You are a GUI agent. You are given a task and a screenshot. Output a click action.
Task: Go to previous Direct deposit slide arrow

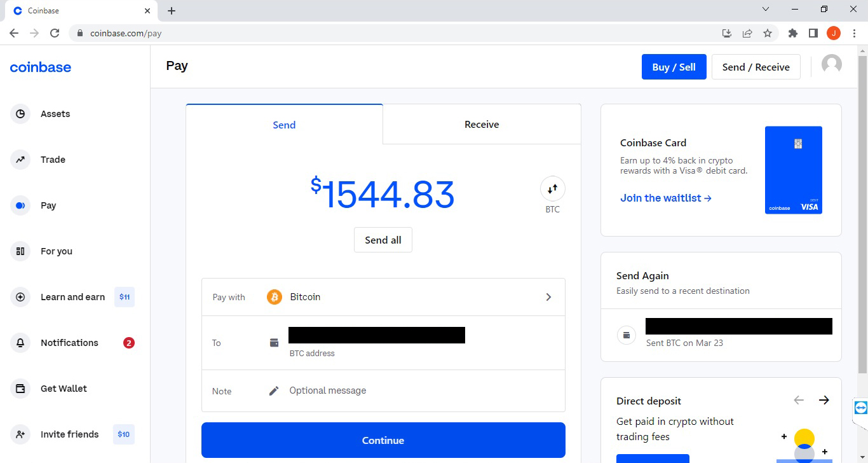pyautogui.click(x=799, y=400)
